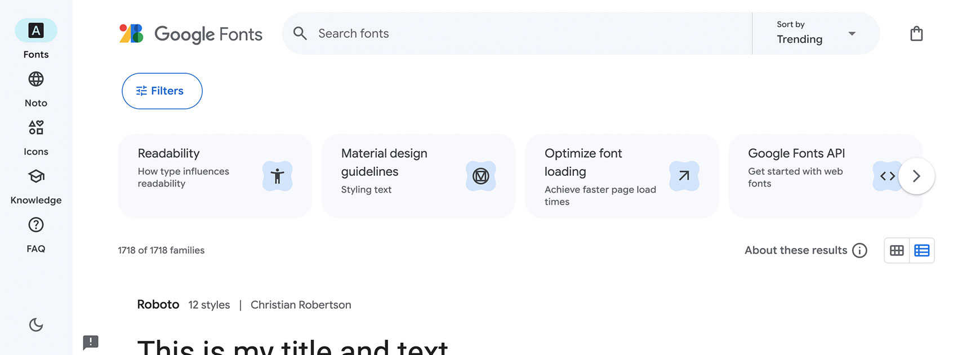
Task: Open the feedback icon at bottom left
Action: point(91,342)
